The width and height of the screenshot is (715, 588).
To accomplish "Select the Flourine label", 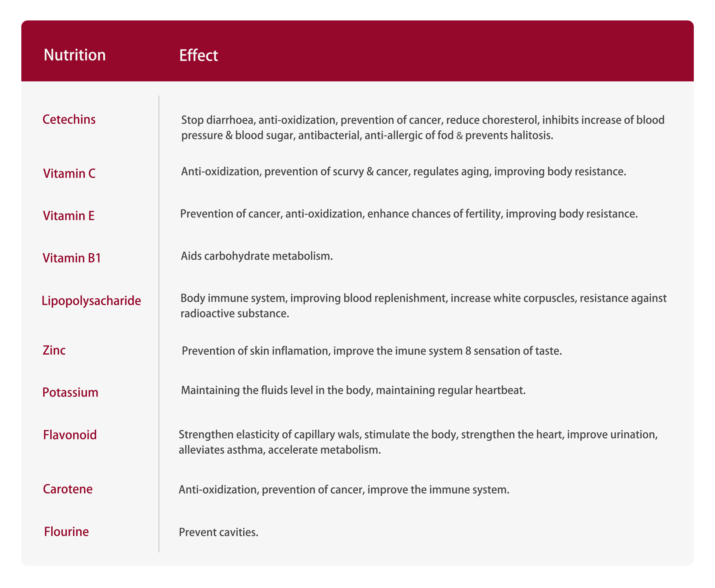I will 66,532.
